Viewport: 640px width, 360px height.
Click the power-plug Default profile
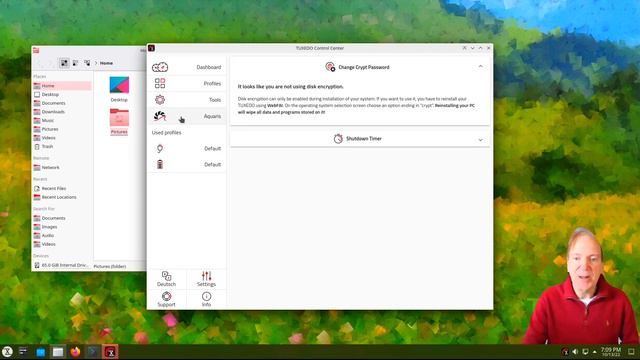point(187,149)
